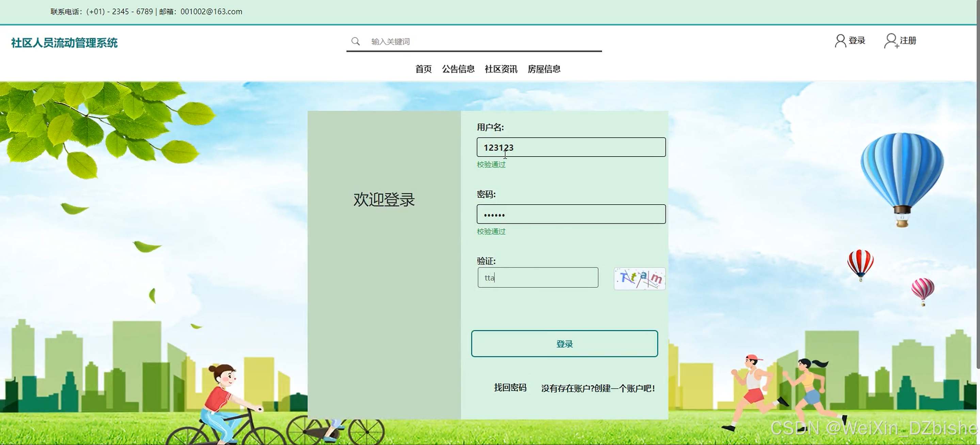Go to 社区资讯 page
Image resolution: width=980 pixels, height=445 pixels.
(501, 69)
